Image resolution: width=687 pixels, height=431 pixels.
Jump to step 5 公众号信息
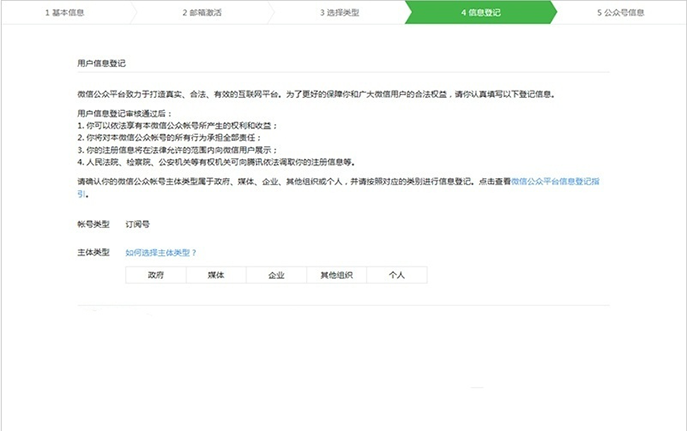(x=620, y=13)
